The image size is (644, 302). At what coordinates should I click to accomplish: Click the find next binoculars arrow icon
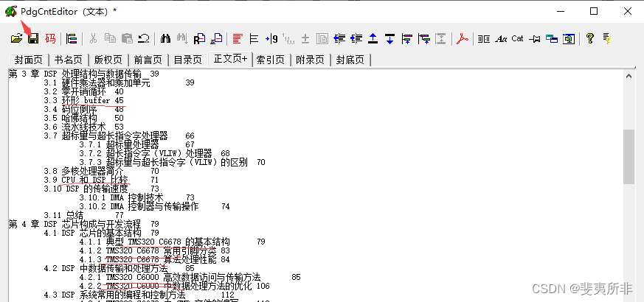click(182, 38)
